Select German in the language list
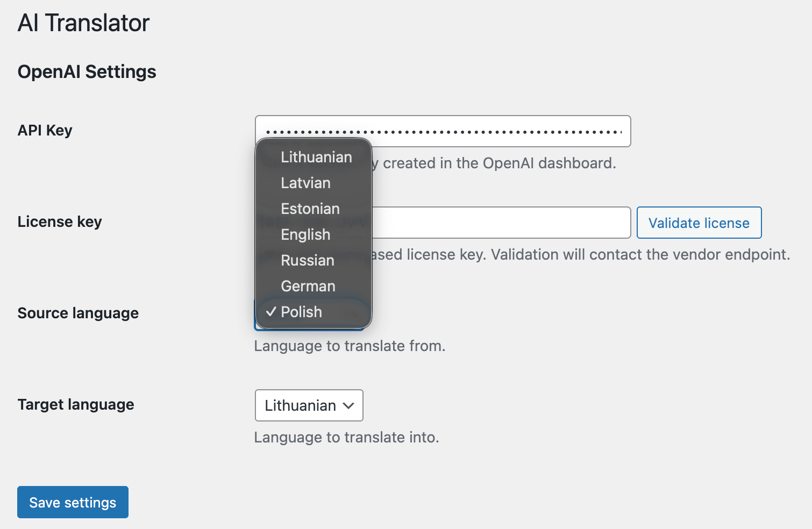The width and height of the screenshot is (812, 529). [308, 286]
